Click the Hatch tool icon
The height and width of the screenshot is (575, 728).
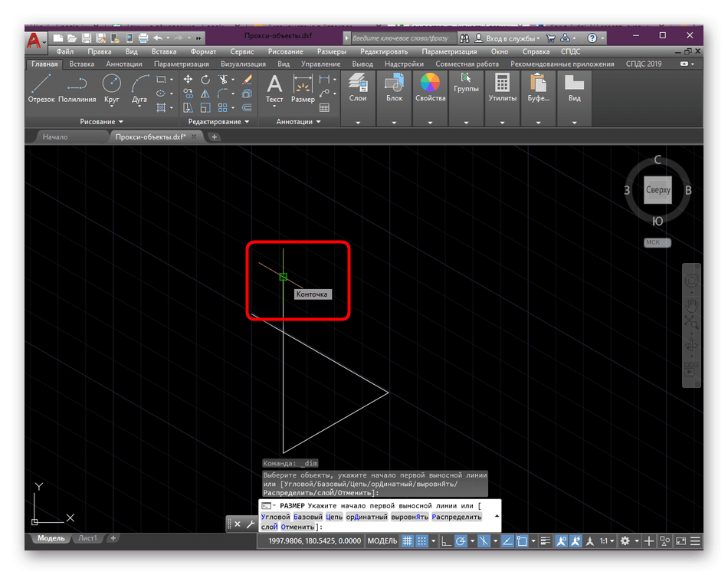161,108
